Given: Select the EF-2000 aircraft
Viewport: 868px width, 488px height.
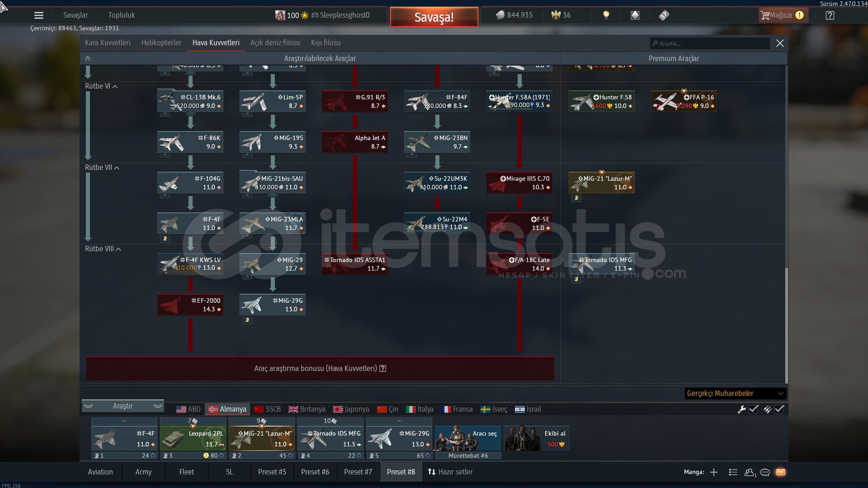Looking at the screenshot, I should click(190, 305).
